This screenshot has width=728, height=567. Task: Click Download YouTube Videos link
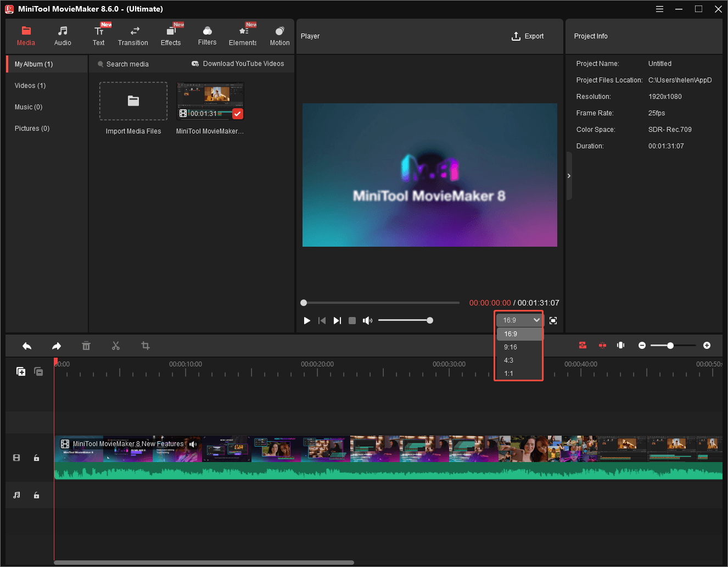pyautogui.click(x=238, y=64)
